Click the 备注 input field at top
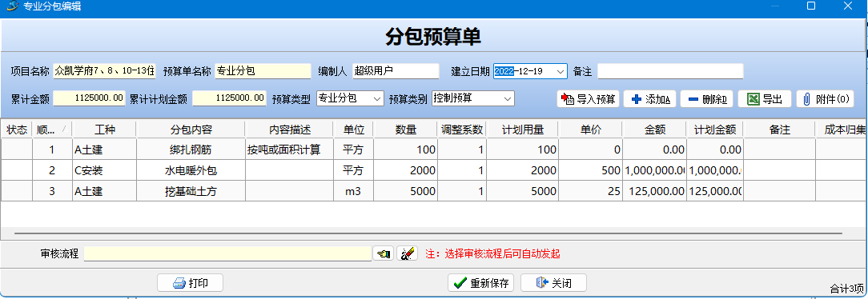The height and width of the screenshot is (299, 868). (x=670, y=71)
